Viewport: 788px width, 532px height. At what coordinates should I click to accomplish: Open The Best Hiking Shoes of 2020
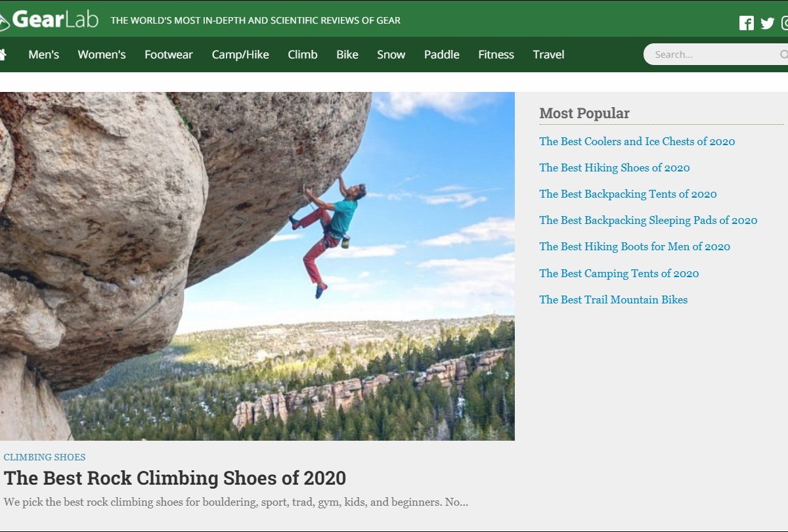tap(615, 167)
